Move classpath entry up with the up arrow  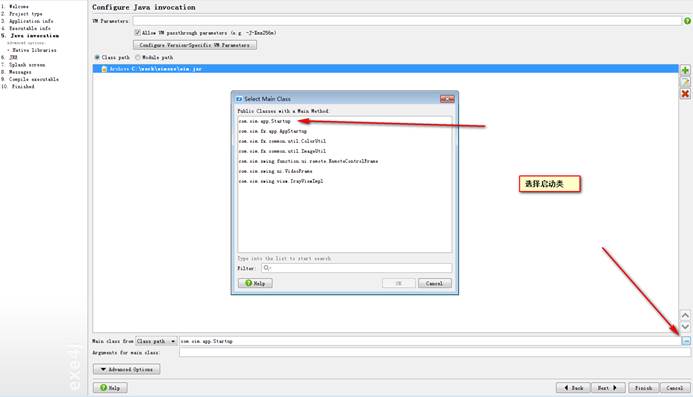coord(685,315)
